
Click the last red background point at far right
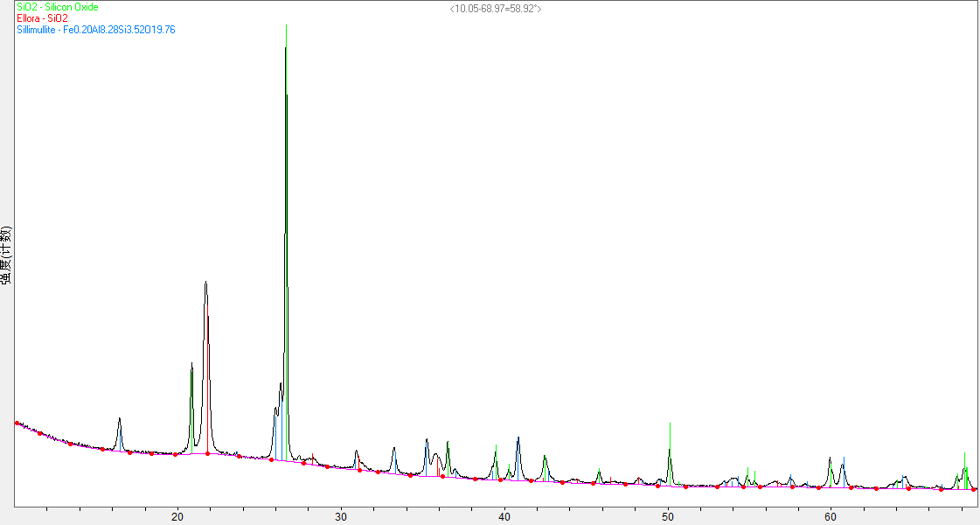click(x=974, y=489)
